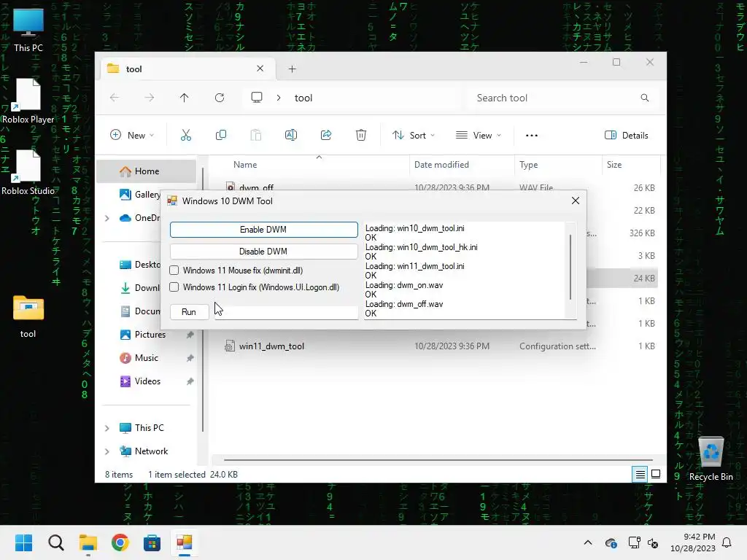Switch to large thumbnails view icon
747x560 pixels.
[656, 474]
